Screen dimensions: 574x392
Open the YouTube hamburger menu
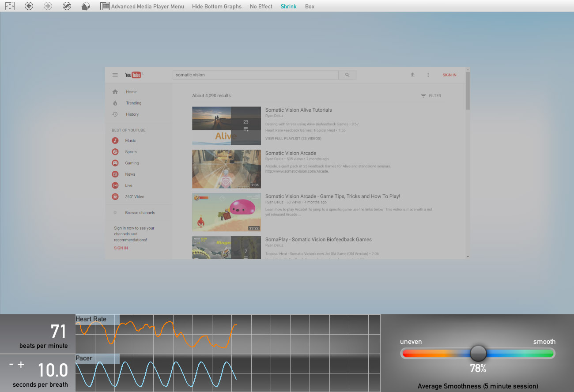tap(115, 75)
